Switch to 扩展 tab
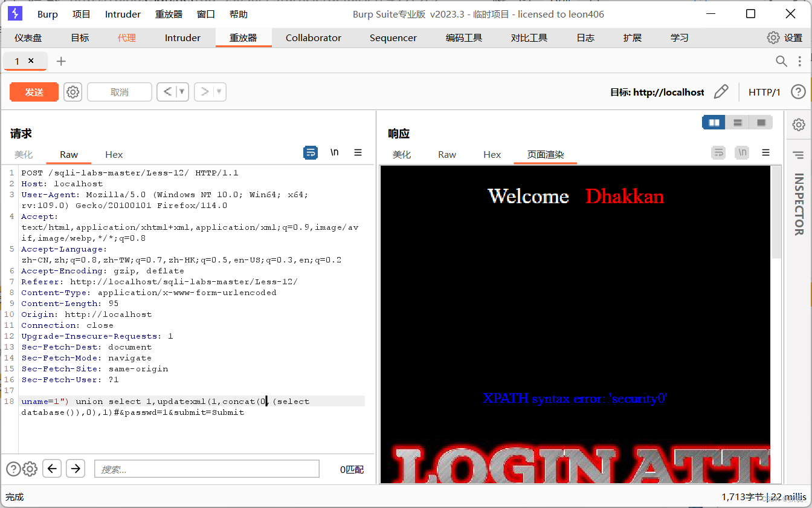Screen dimensions: 812x508 633,37
